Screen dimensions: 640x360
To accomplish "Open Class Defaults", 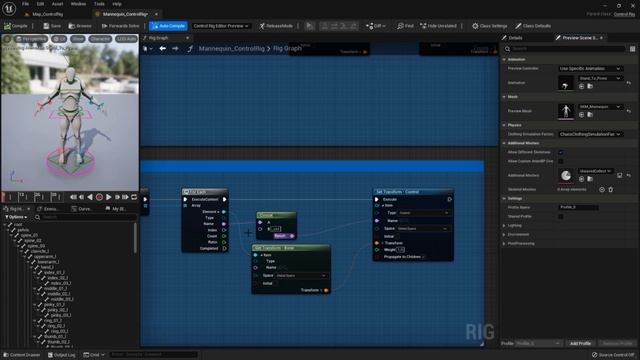I will click(x=533, y=26).
